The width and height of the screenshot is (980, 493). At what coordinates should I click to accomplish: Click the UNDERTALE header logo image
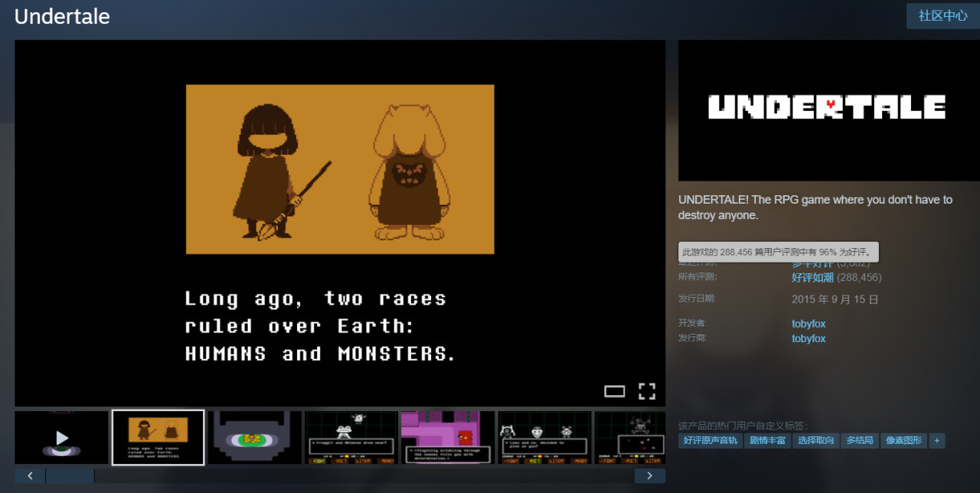click(x=829, y=110)
